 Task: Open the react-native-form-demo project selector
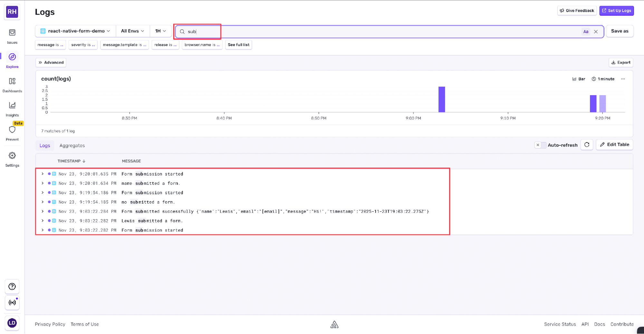75,31
